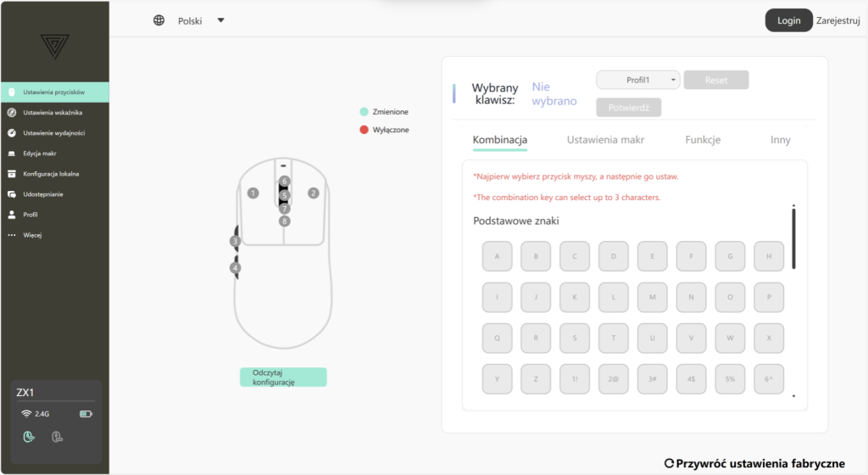Click the key list scrollbar
The height and width of the screenshot is (475, 868).
[793, 237]
